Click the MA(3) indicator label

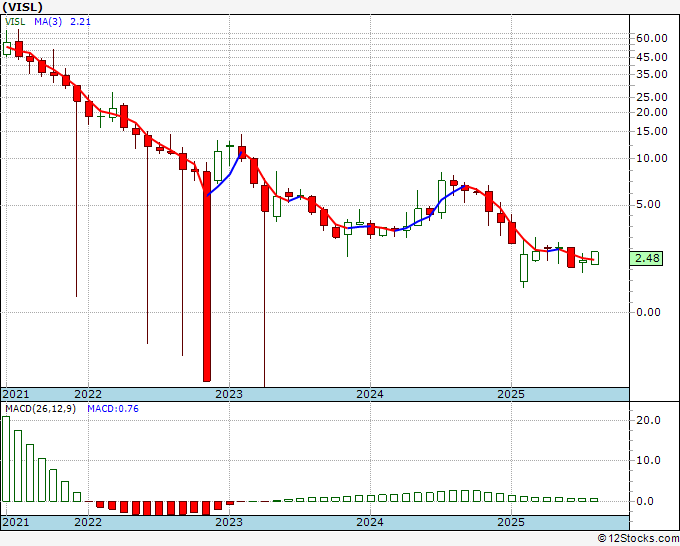pos(48,21)
